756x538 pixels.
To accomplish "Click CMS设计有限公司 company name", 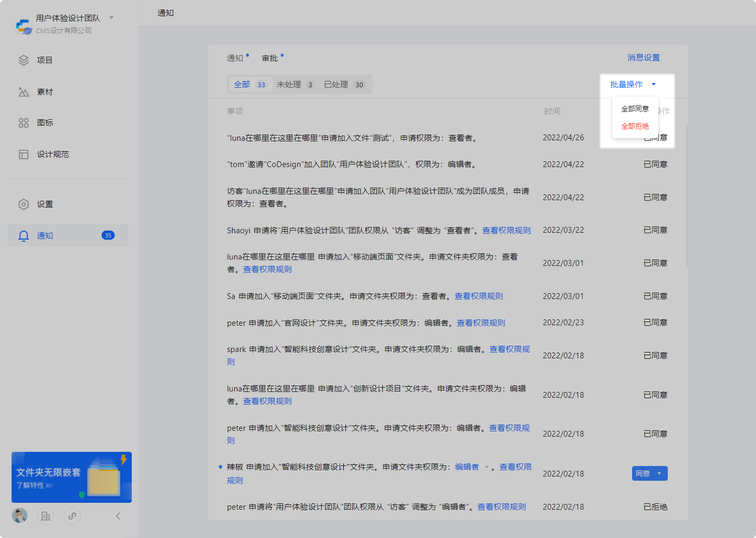I will (x=64, y=30).
